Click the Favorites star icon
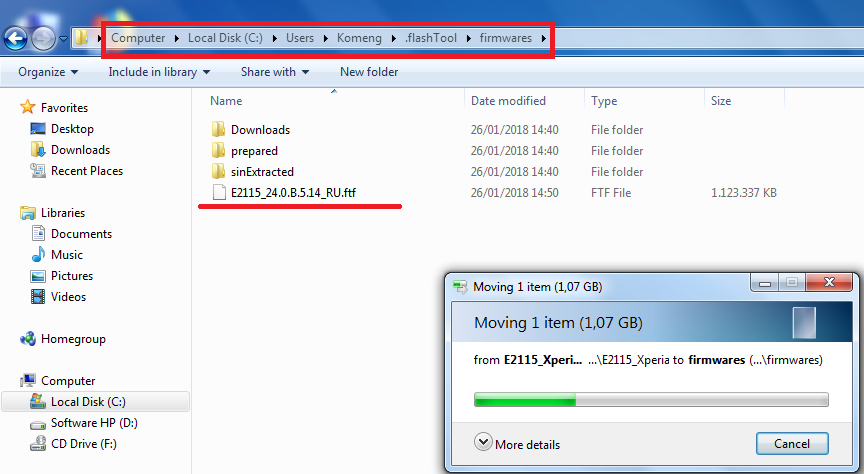 (x=28, y=107)
